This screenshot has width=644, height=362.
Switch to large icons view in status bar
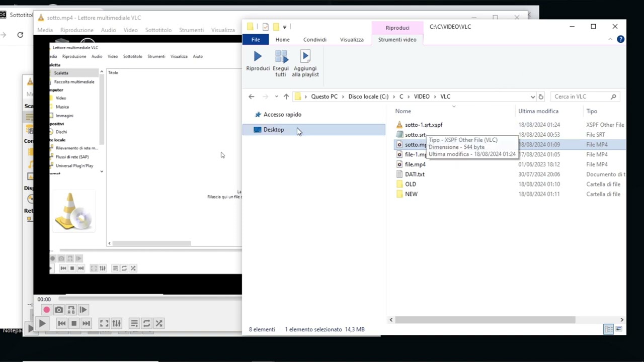click(619, 329)
